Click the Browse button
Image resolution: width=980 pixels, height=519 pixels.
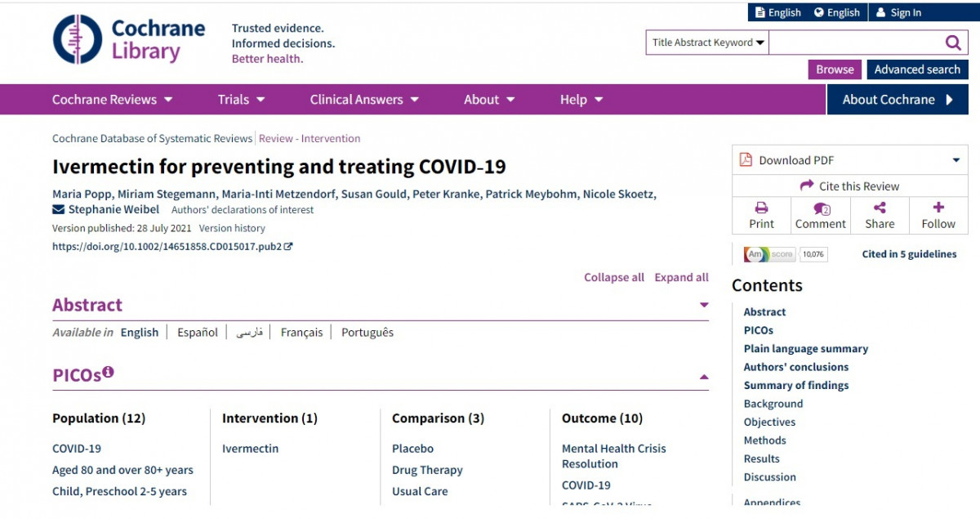(835, 69)
